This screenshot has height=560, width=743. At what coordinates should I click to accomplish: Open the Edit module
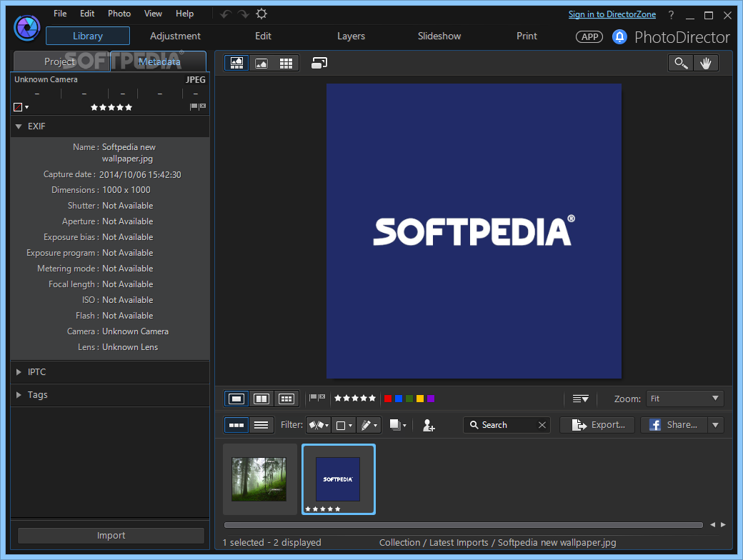[x=263, y=36]
